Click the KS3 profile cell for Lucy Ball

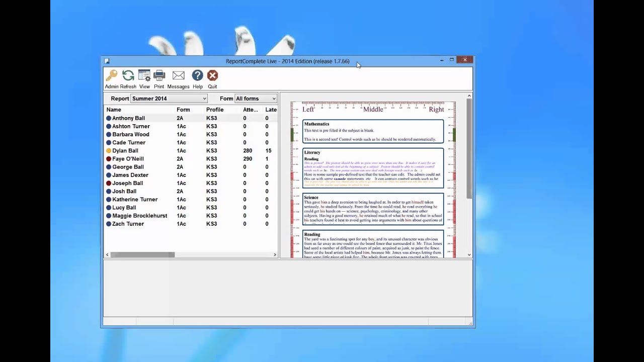(x=211, y=208)
